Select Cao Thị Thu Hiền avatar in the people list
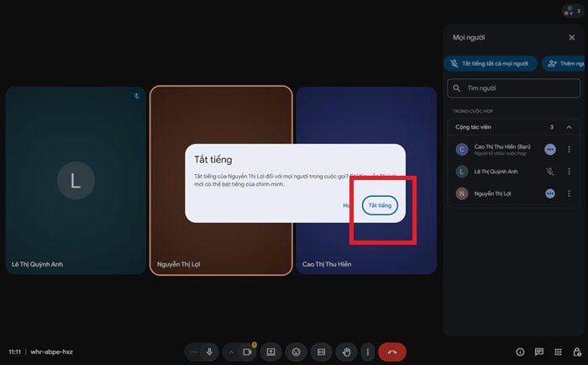This screenshot has width=588, height=365. pyautogui.click(x=462, y=150)
